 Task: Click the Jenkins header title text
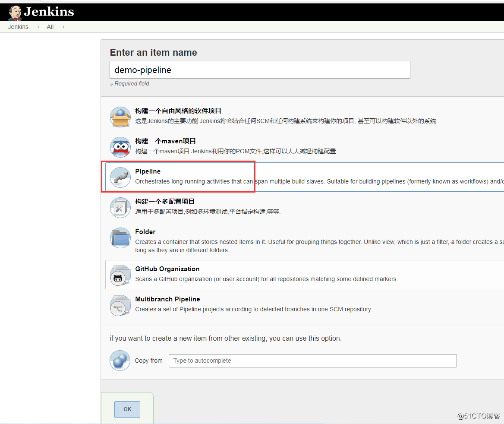(49, 12)
